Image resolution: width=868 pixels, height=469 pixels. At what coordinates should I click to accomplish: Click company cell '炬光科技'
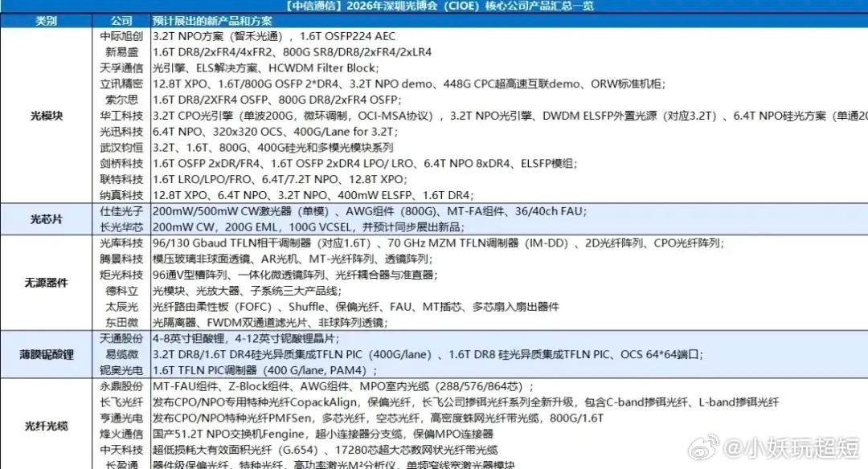(121, 275)
